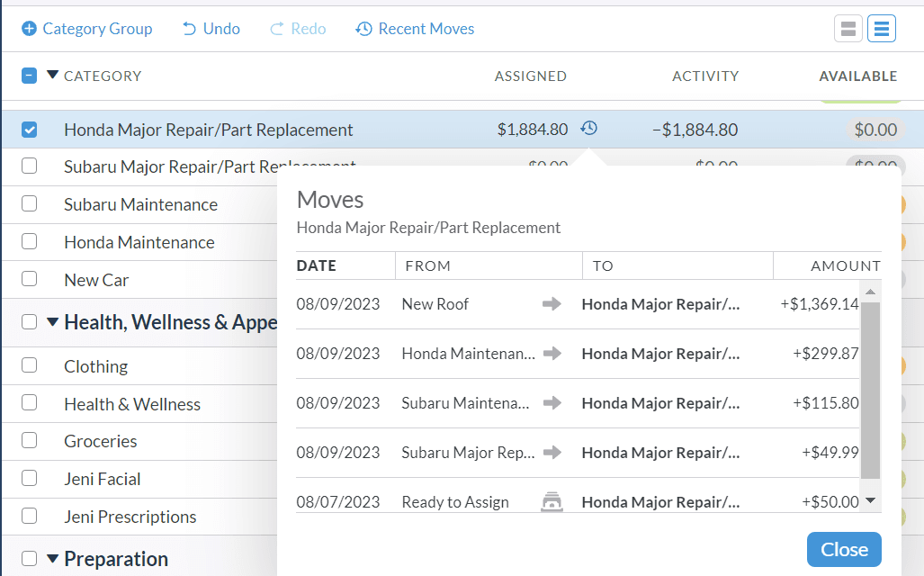Screen dimensions: 924x576
Task: Click the +$1,369.14 move amount
Action: [x=819, y=304]
